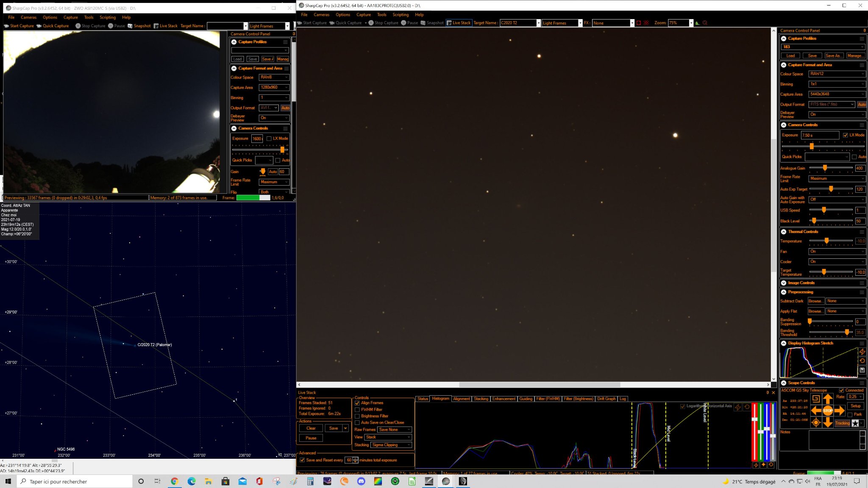The image size is (868, 488).
Task: Collapse the Scope Controls section
Action: tap(784, 383)
